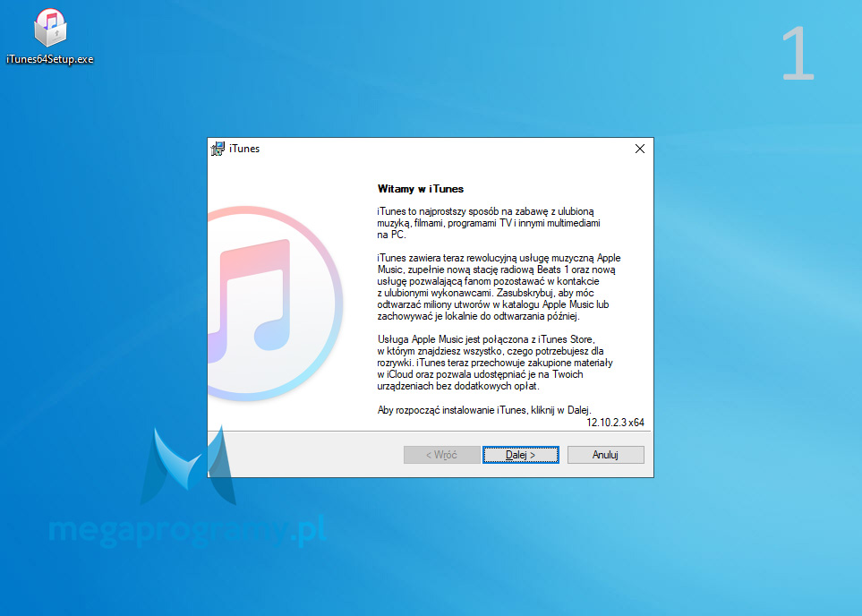Click the disabled < Wróć button
The image size is (862, 616).
pos(441,455)
